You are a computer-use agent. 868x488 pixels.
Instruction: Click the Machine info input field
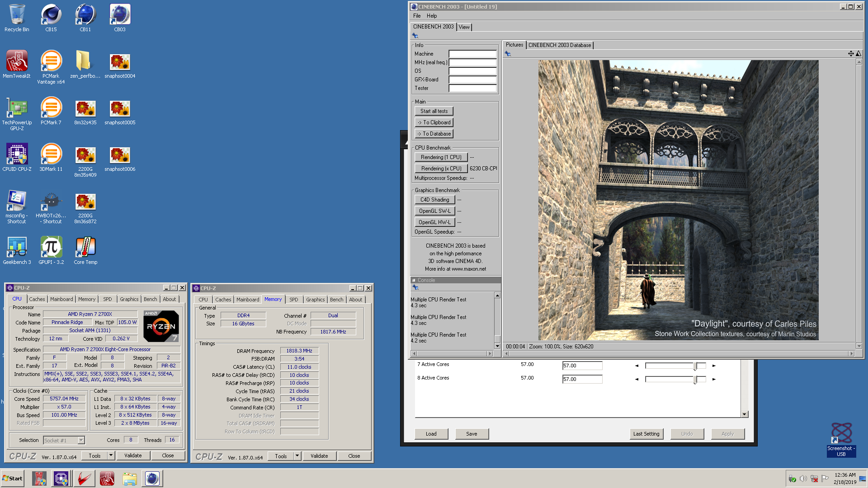pos(472,54)
